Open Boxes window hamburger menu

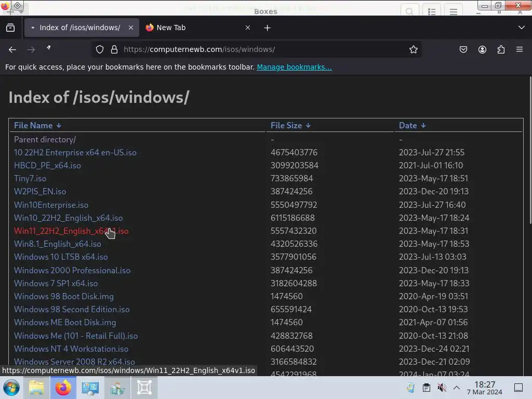[454, 11]
